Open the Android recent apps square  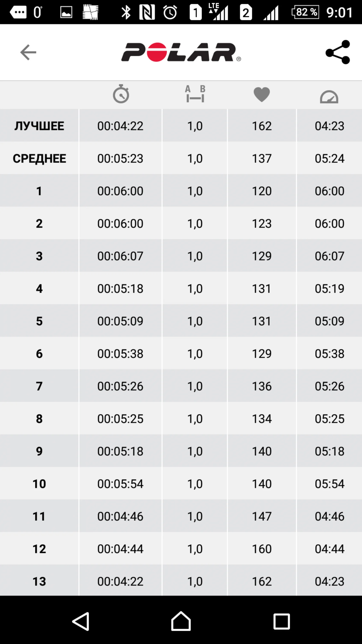coord(282,621)
